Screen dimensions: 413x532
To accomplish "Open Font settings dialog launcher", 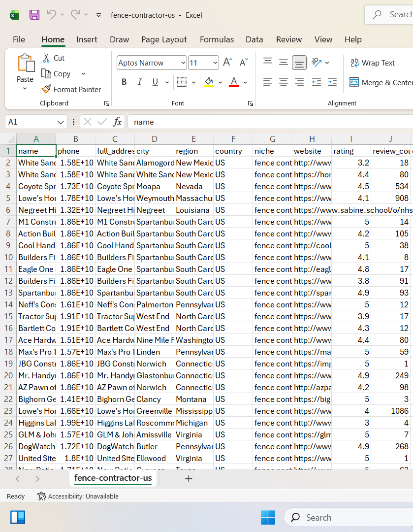I will pyautogui.click(x=251, y=103).
